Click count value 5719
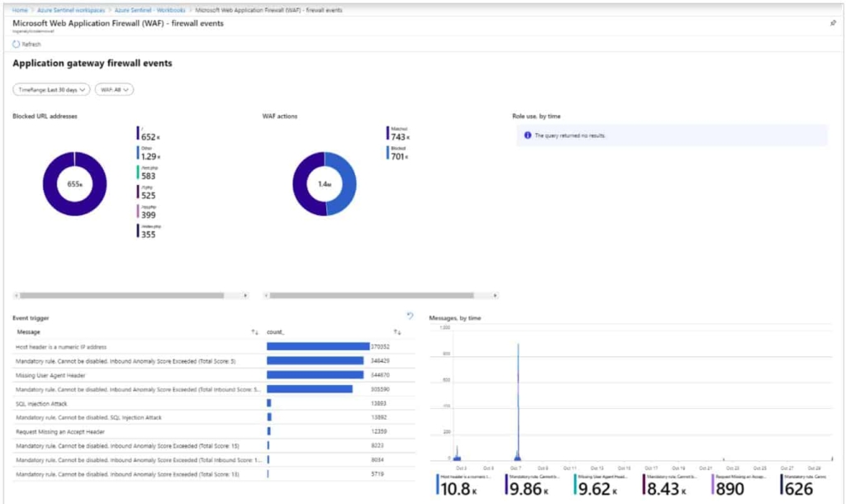Viewport: 846px width, 504px height. [x=377, y=473]
